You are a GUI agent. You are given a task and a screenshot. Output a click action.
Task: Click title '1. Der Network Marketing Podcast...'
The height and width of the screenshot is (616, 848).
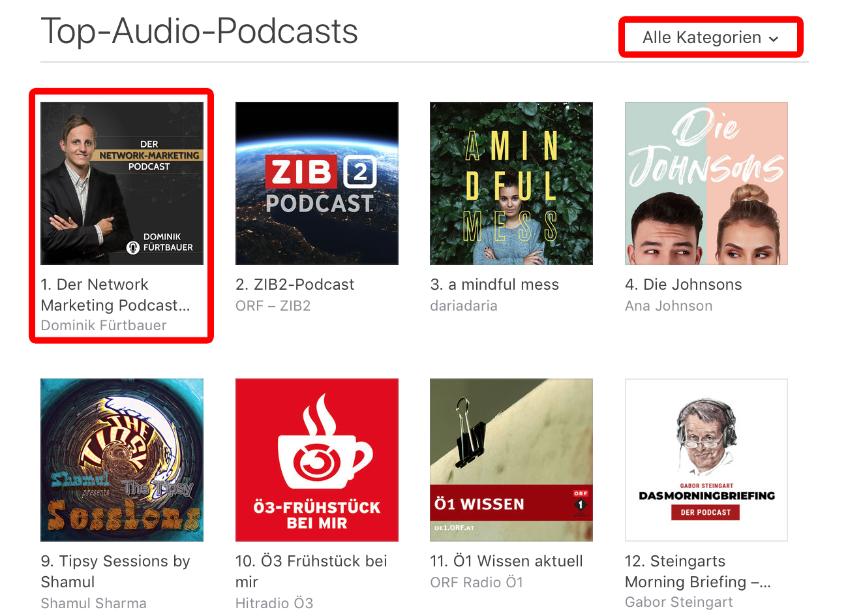115,295
